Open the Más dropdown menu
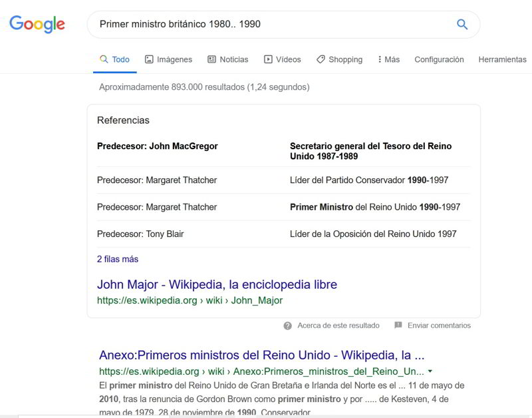Viewport: 532px width, 418px height. point(388,59)
